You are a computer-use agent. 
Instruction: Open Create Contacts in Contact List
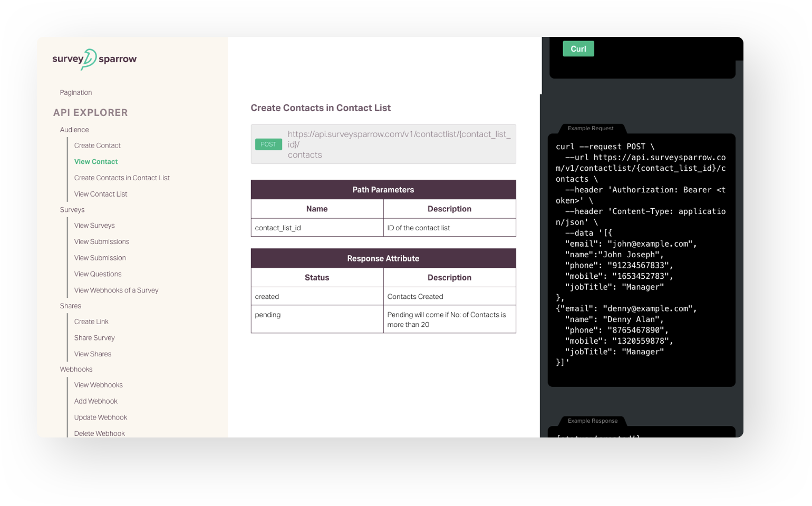[x=122, y=178]
